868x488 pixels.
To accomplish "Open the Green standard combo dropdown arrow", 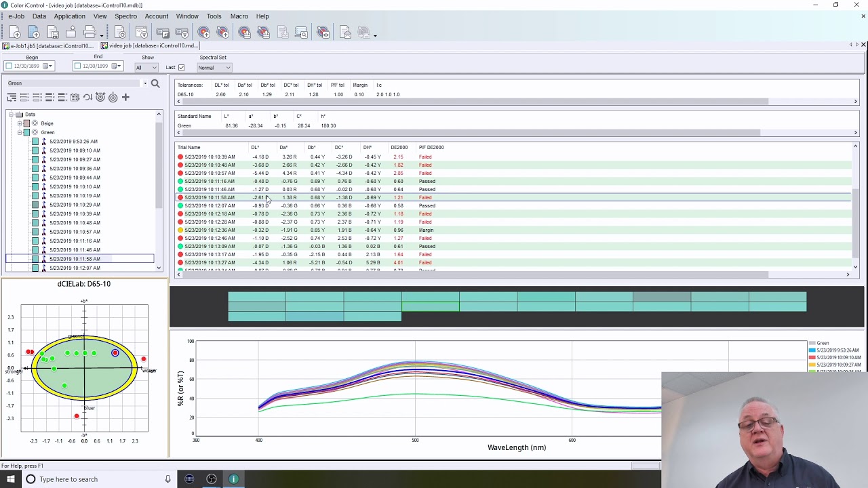I will coord(144,83).
